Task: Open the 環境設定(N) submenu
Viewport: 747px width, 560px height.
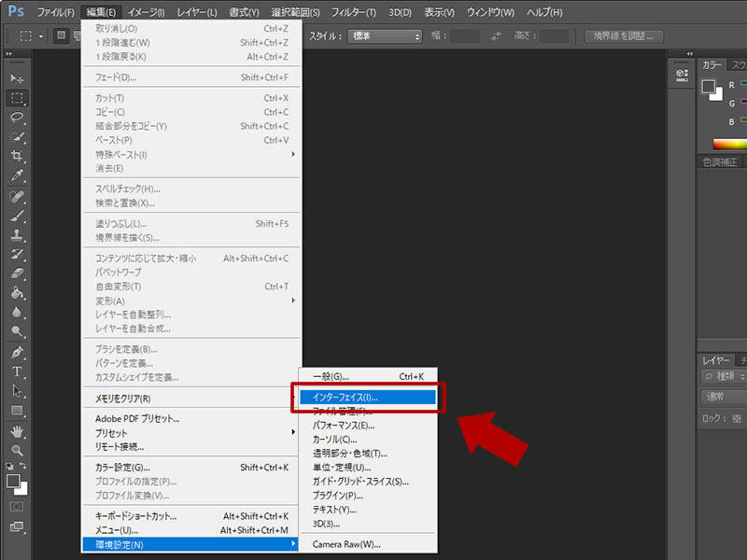Action: (190, 544)
